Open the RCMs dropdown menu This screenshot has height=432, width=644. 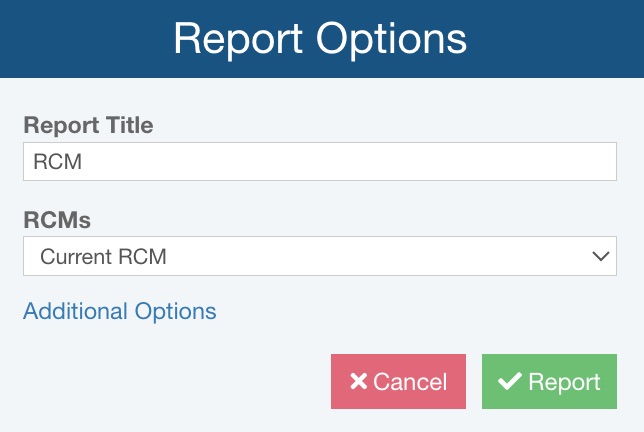tap(319, 256)
